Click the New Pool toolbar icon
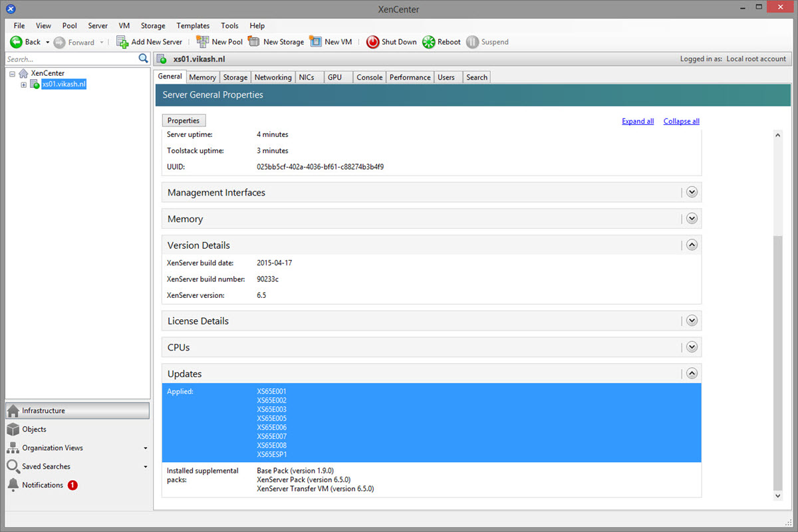Image resolution: width=798 pixels, height=532 pixels. click(203, 42)
